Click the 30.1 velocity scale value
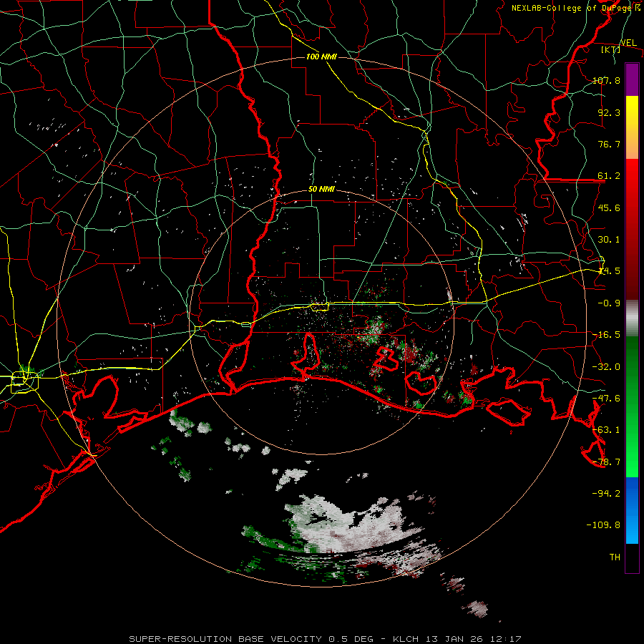This screenshot has height=644, width=644. coord(609,240)
